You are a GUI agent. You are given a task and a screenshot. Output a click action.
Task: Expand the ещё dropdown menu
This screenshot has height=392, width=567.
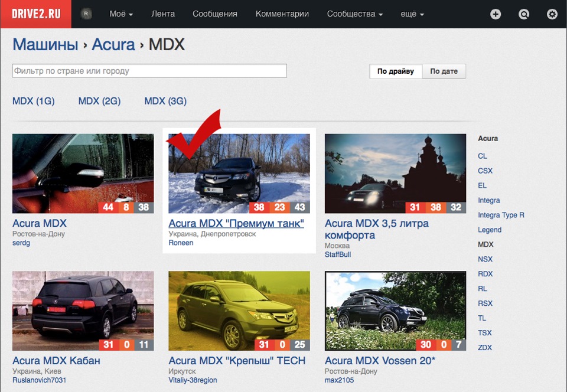point(412,14)
